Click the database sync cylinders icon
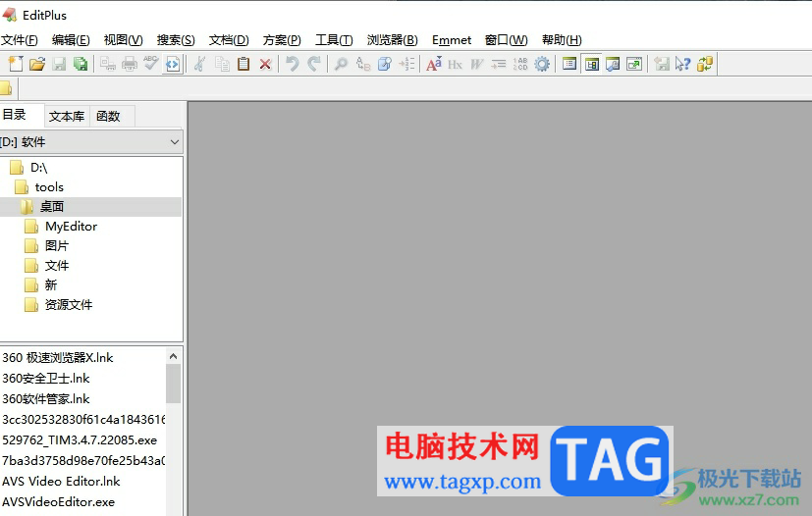This screenshot has height=516, width=812. point(705,64)
